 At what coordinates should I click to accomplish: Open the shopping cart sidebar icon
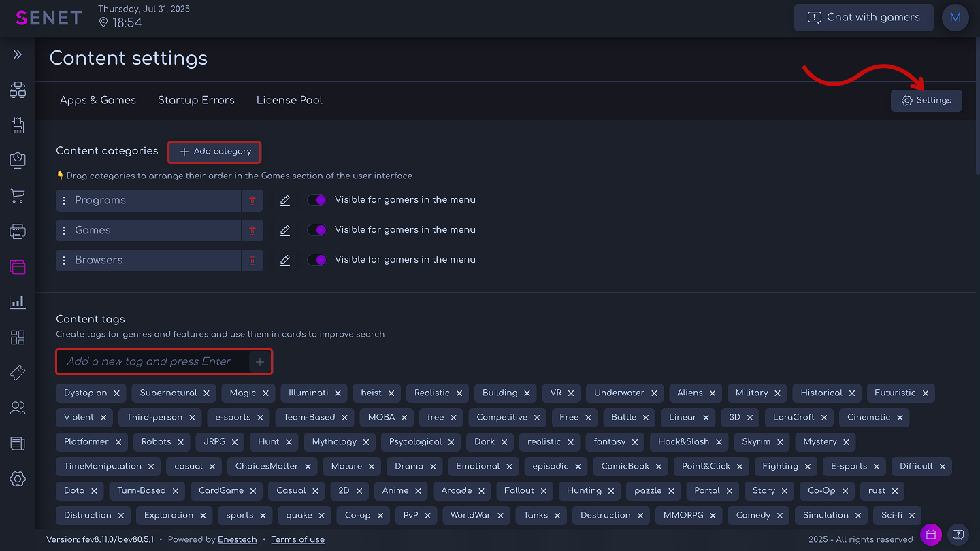[x=18, y=196]
